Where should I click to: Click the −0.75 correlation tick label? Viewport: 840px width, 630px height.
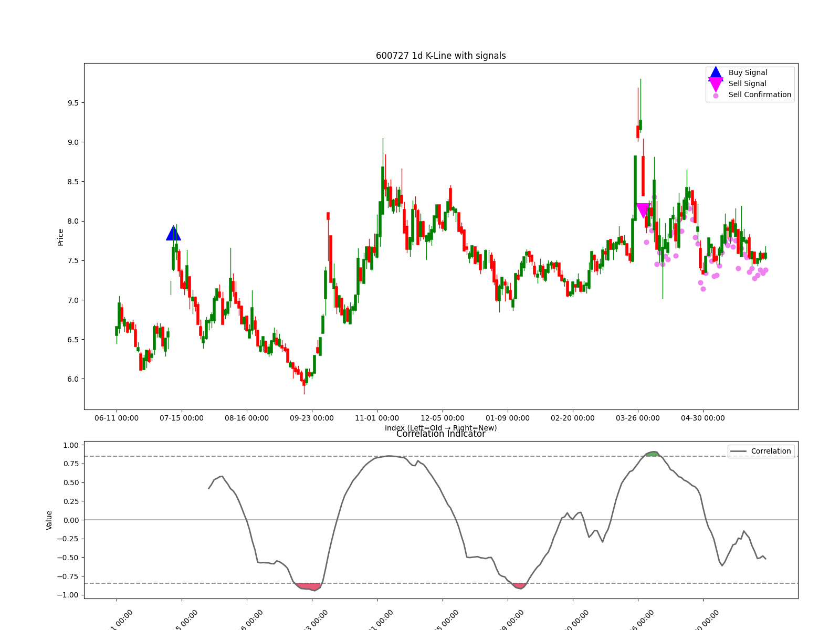coord(68,576)
